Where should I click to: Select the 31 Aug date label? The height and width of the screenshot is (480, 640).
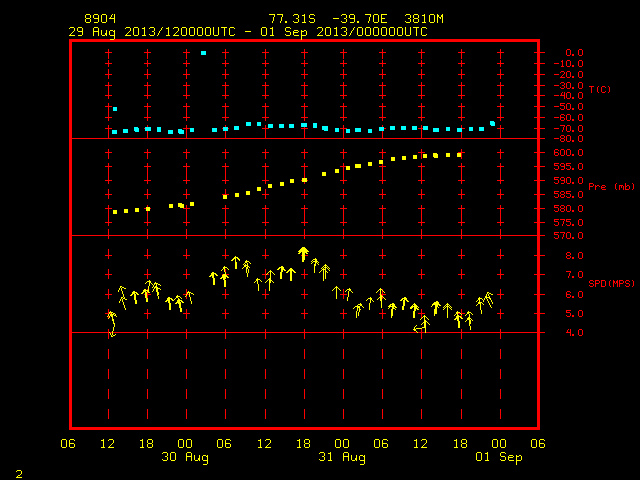(342, 457)
